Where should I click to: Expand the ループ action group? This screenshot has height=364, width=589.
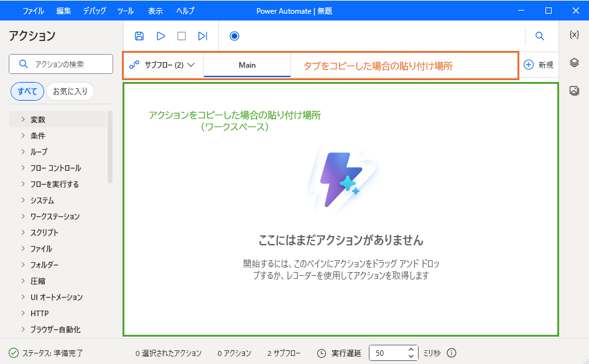point(23,152)
